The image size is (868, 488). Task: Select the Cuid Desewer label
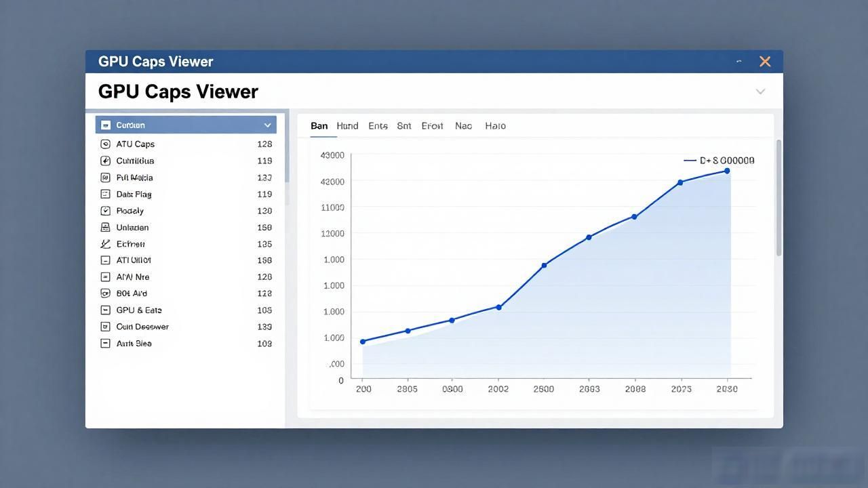pyautogui.click(x=142, y=327)
